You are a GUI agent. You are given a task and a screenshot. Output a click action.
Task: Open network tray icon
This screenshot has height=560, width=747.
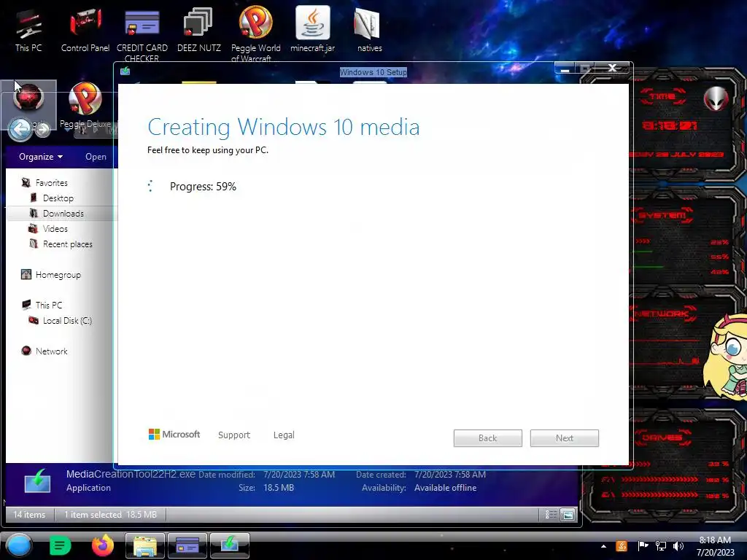(x=661, y=546)
